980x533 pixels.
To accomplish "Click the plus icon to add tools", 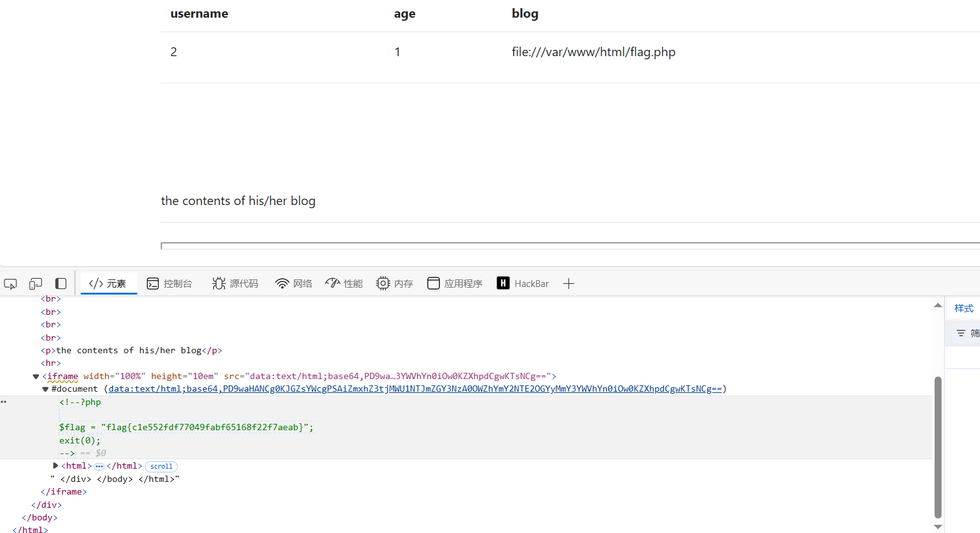I will (x=568, y=284).
